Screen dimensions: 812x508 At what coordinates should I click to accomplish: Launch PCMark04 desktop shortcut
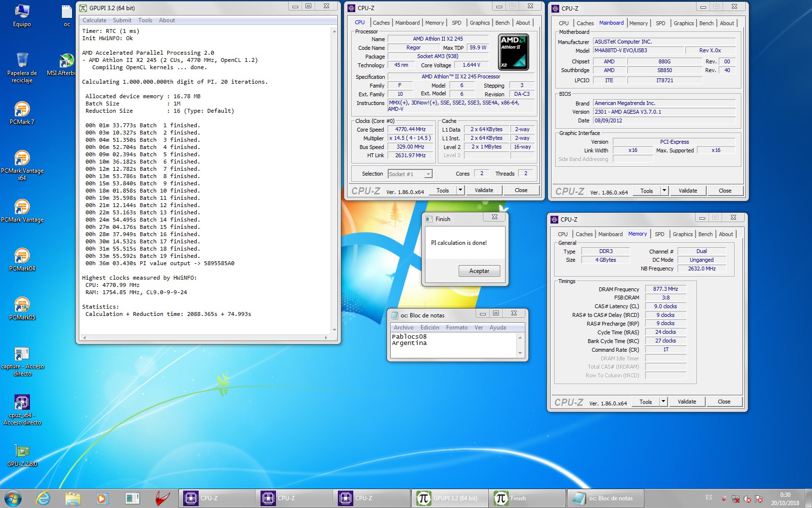point(22,260)
